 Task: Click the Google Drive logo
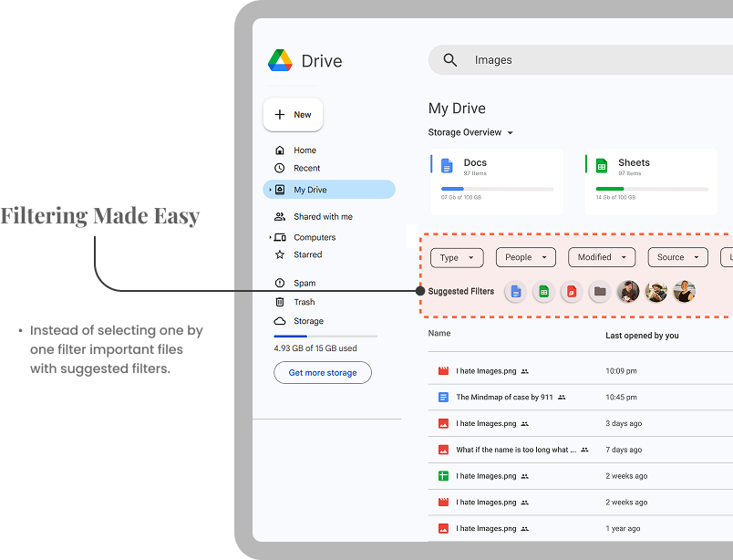tap(280, 60)
